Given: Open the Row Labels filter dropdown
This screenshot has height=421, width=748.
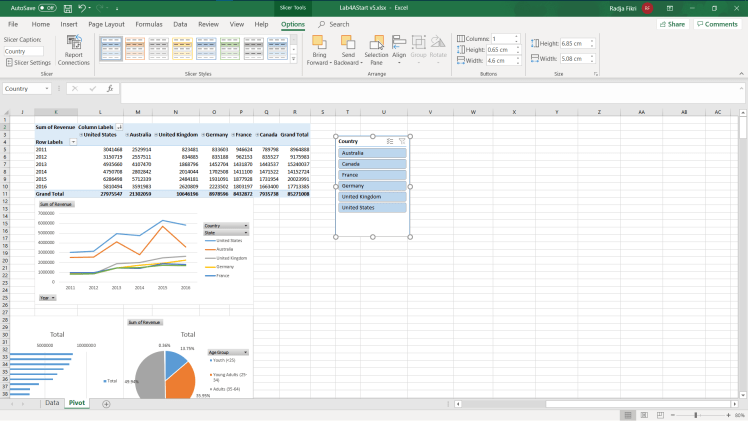Looking at the screenshot, I should point(72,142).
